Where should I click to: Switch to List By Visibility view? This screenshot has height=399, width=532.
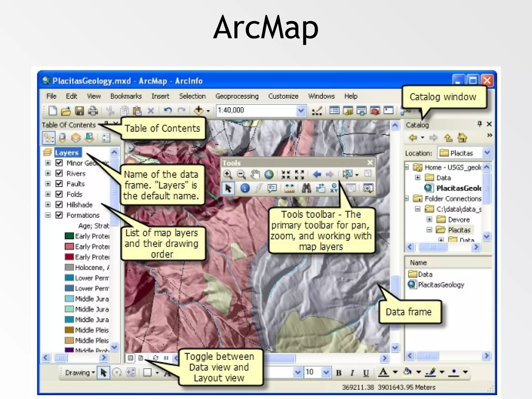coord(76,138)
